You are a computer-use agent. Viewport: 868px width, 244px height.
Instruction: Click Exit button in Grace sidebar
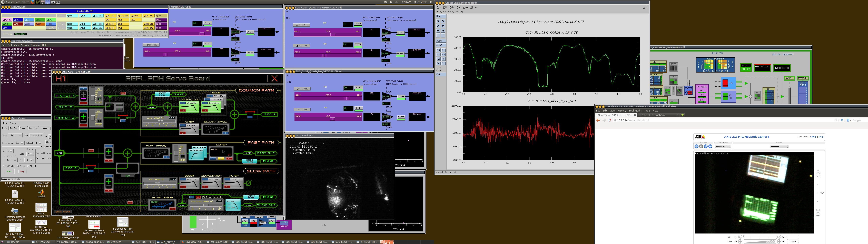point(441,75)
